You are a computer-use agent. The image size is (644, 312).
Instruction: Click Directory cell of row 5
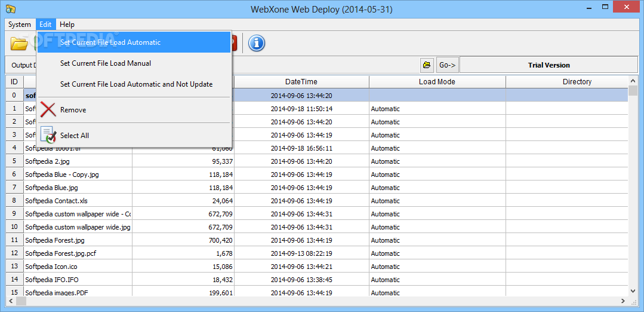(x=567, y=161)
